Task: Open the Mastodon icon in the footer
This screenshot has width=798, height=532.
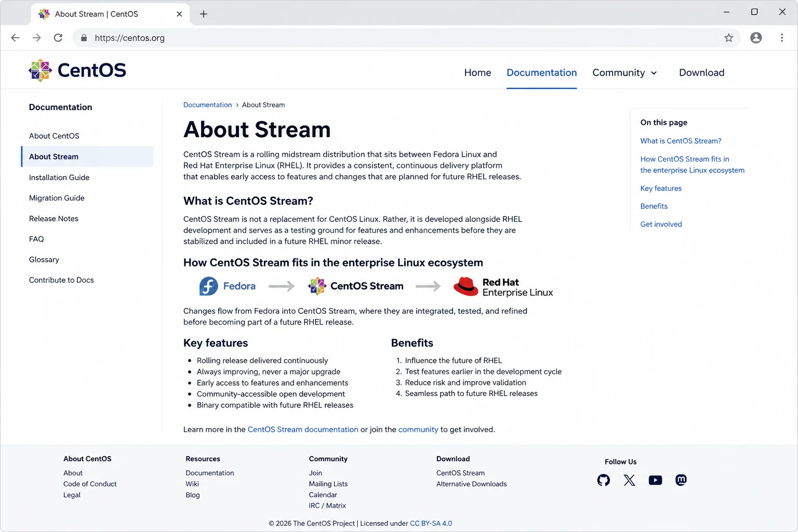Action: tap(681, 480)
